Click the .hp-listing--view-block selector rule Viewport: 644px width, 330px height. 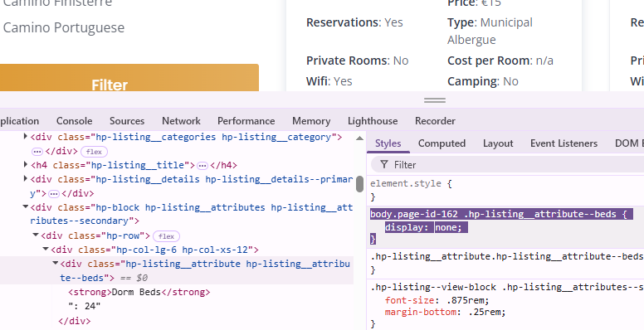click(507, 287)
